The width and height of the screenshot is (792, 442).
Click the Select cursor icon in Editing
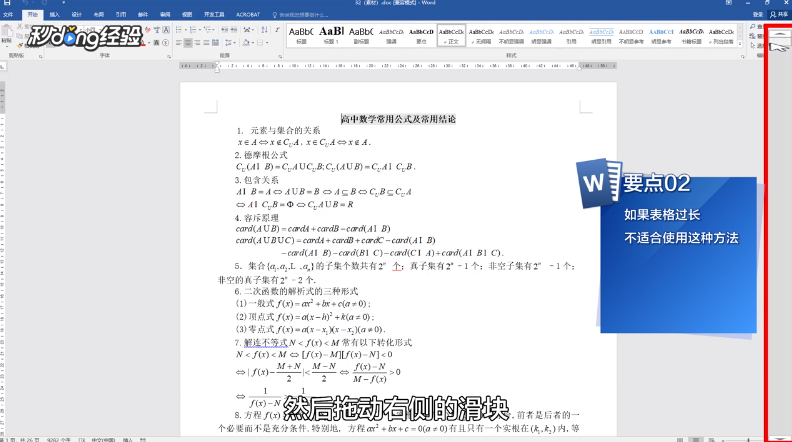click(x=754, y=45)
